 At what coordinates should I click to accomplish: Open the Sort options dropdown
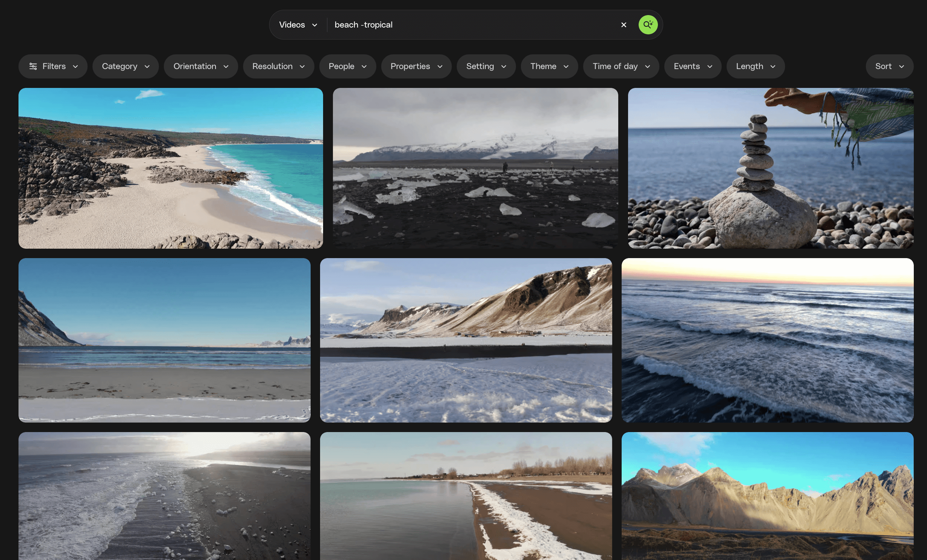click(x=889, y=66)
